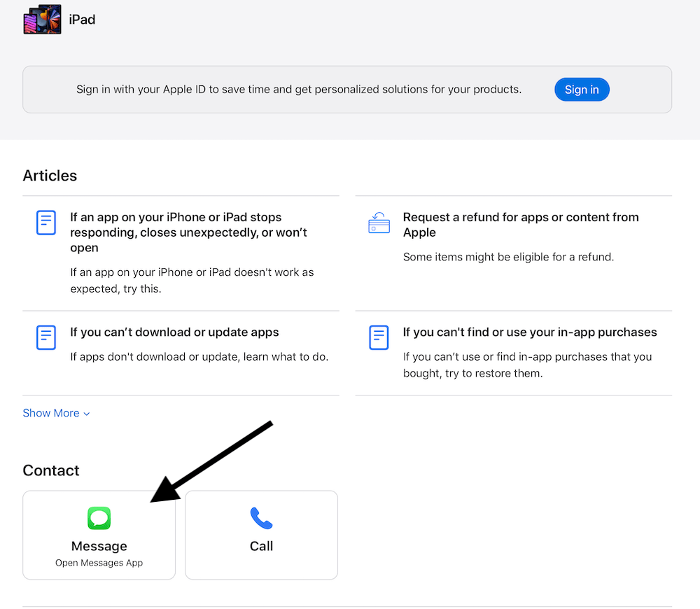This screenshot has height=609, width=700.
Task: Click the iPad product thumbnail image
Action: (43, 19)
